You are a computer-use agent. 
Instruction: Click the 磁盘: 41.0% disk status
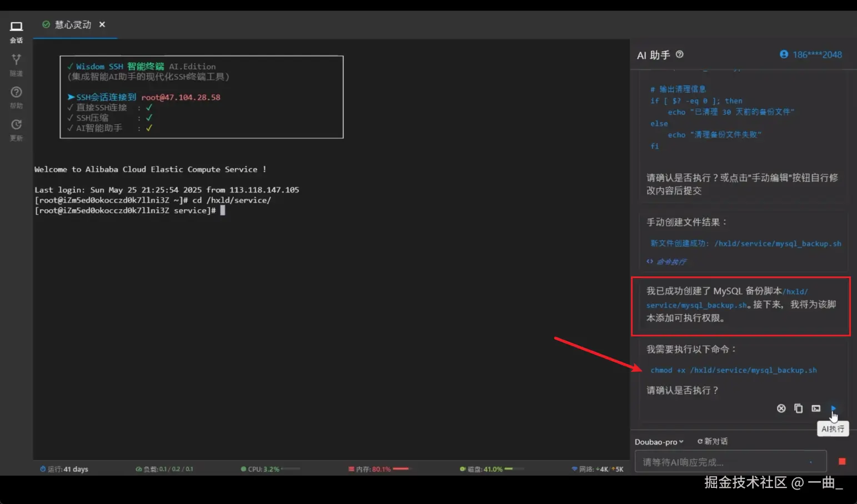point(481,469)
